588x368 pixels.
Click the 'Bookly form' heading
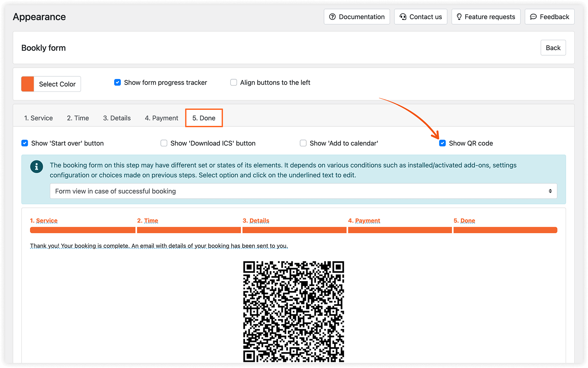point(43,48)
